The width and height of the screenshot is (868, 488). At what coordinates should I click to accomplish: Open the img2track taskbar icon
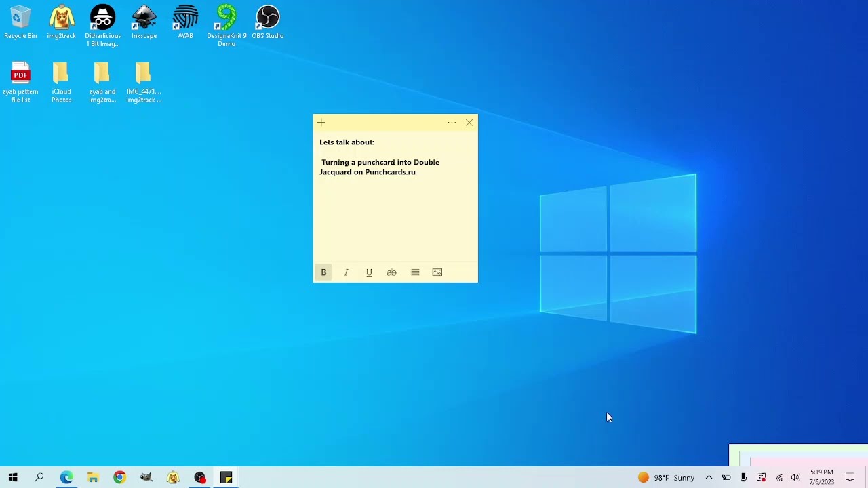(x=173, y=478)
